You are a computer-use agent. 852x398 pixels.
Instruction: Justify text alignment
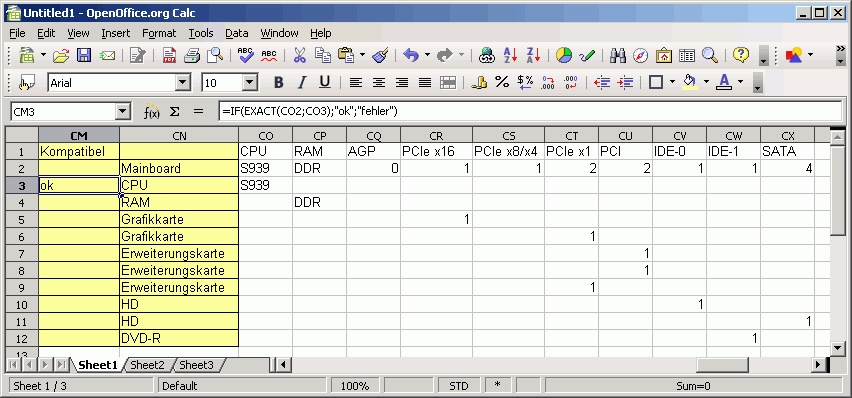425,83
